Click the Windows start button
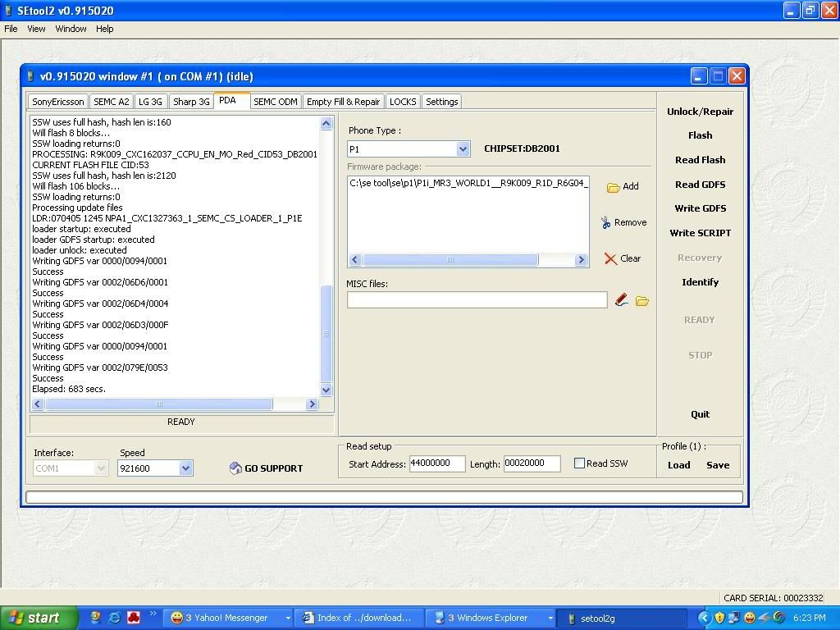This screenshot has height=630, width=840. pos(39,618)
